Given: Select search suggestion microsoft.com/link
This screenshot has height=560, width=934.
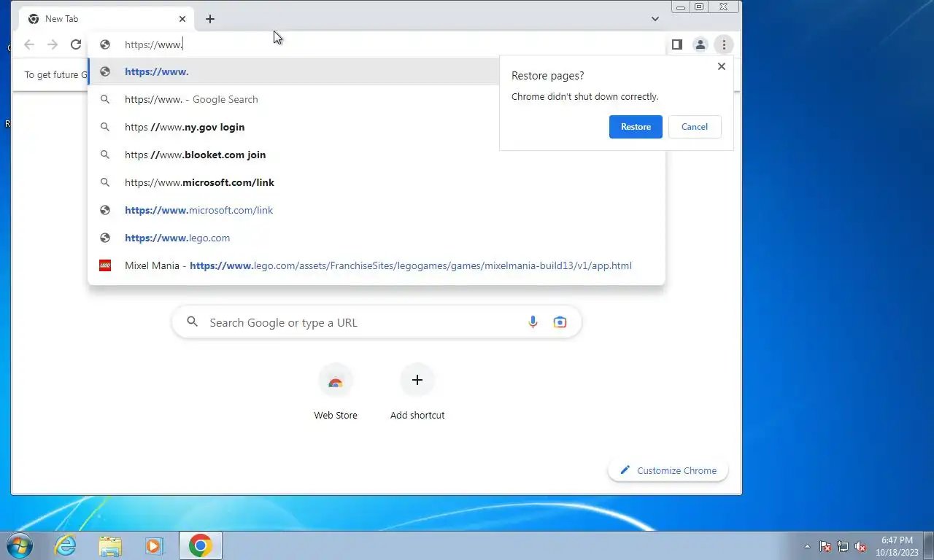Looking at the screenshot, I should point(377,182).
